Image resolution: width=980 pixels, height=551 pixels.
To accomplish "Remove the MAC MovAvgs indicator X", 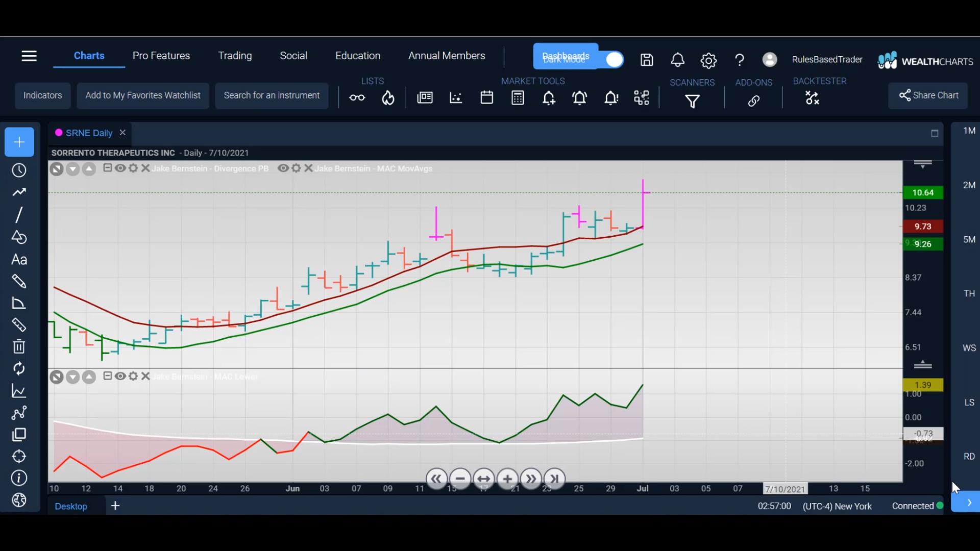I will click(x=308, y=168).
